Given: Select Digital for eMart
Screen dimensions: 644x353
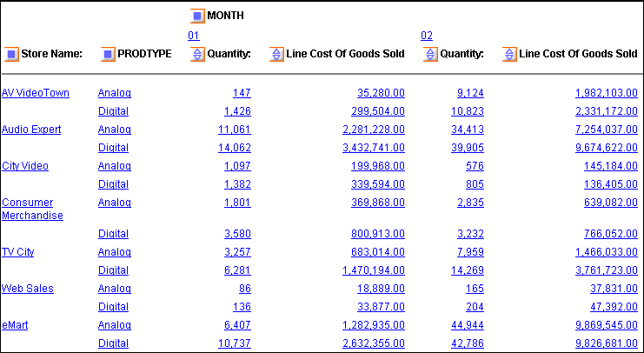Looking at the screenshot, I should pos(113,343).
